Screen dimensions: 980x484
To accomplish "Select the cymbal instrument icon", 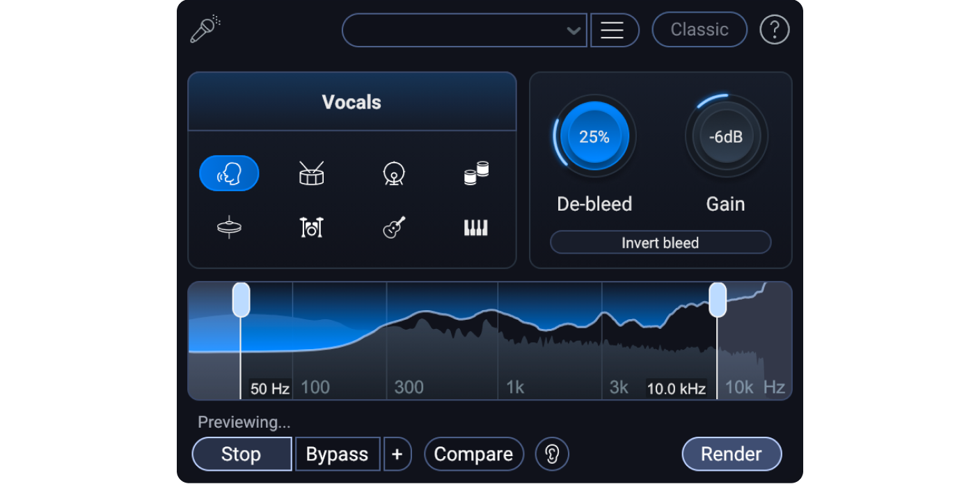I will (x=229, y=227).
